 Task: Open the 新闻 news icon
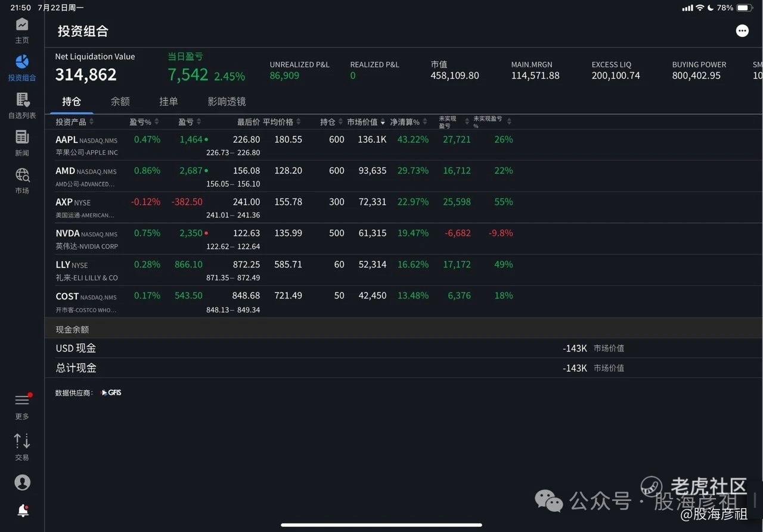[22, 137]
